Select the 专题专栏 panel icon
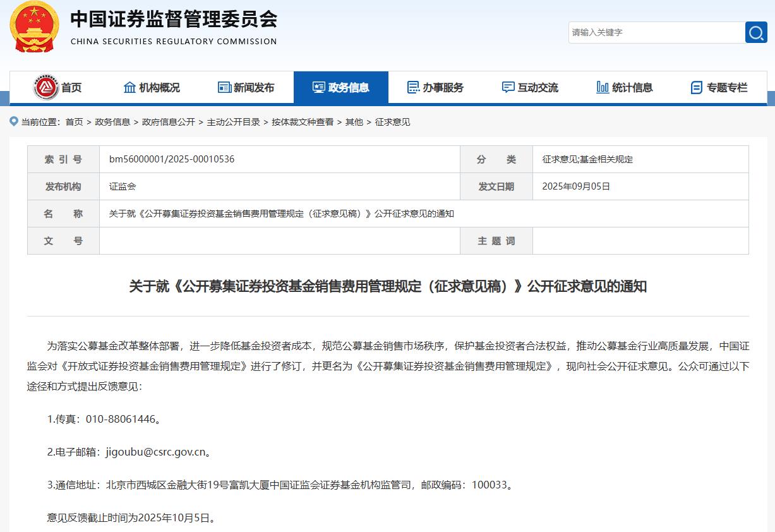The height and width of the screenshot is (532, 775). click(697, 87)
